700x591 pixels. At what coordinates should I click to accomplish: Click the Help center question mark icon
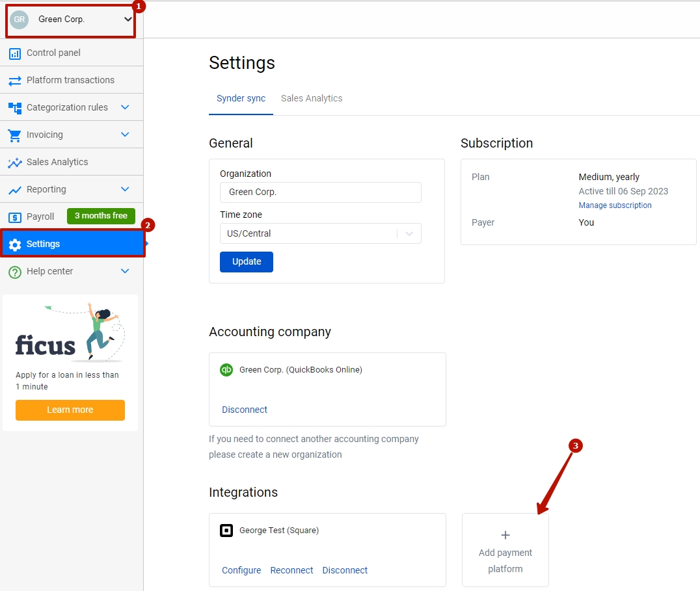pos(15,272)
